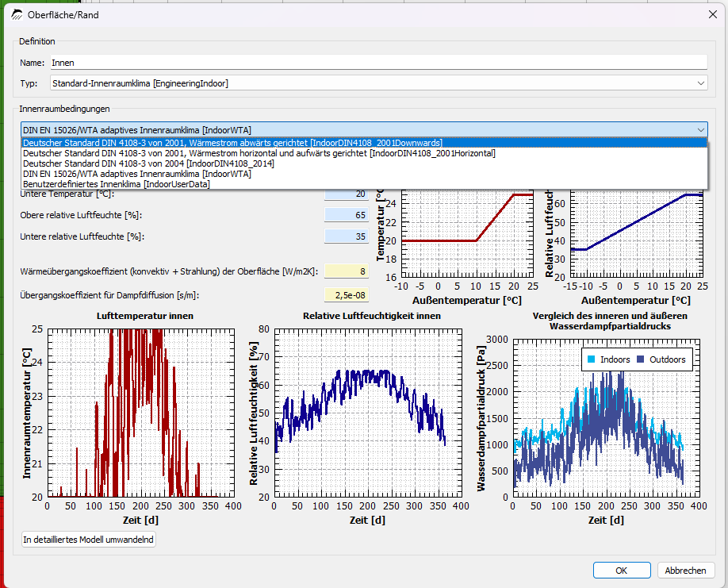Screen dimensions: 728x588
Task: Click the Wasserdampfpartialdruck comparison chart
Action: click(607, 418)
